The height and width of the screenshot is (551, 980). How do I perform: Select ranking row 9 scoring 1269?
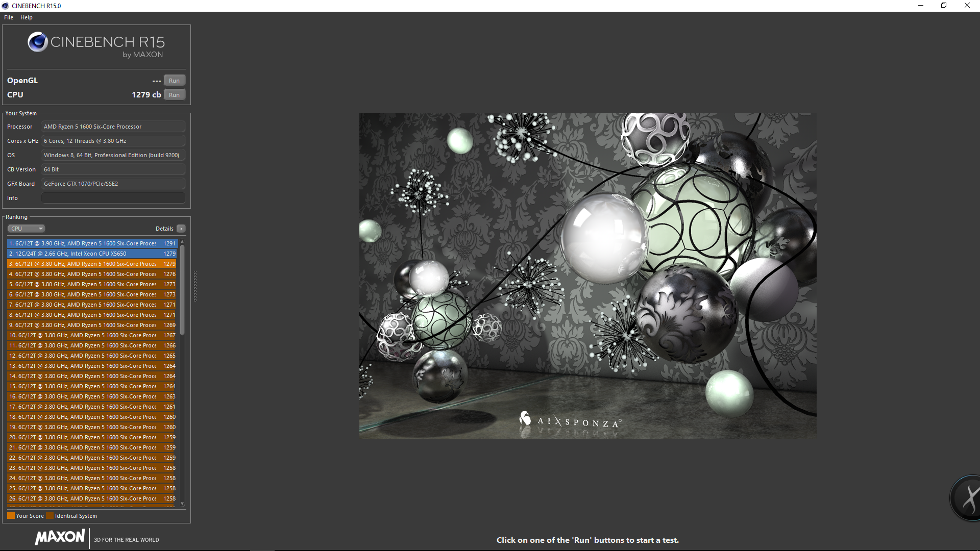point(92,325)
